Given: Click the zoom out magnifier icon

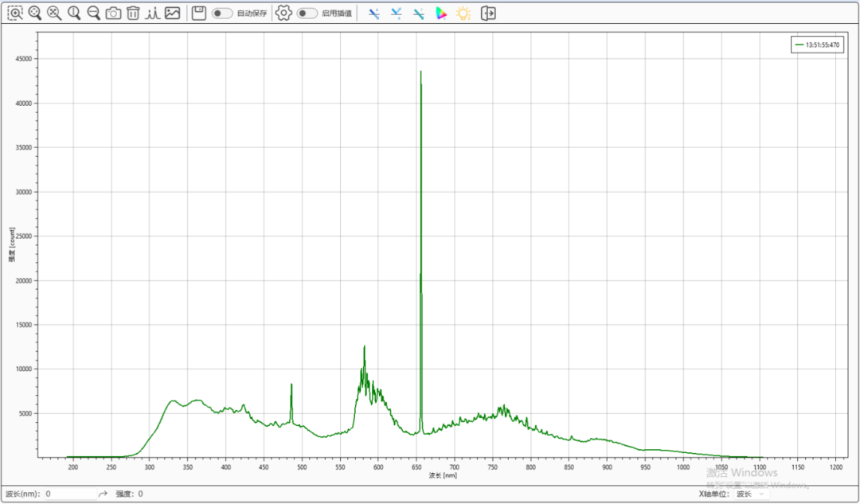Looking at the screenshot, I should [93, 13].
